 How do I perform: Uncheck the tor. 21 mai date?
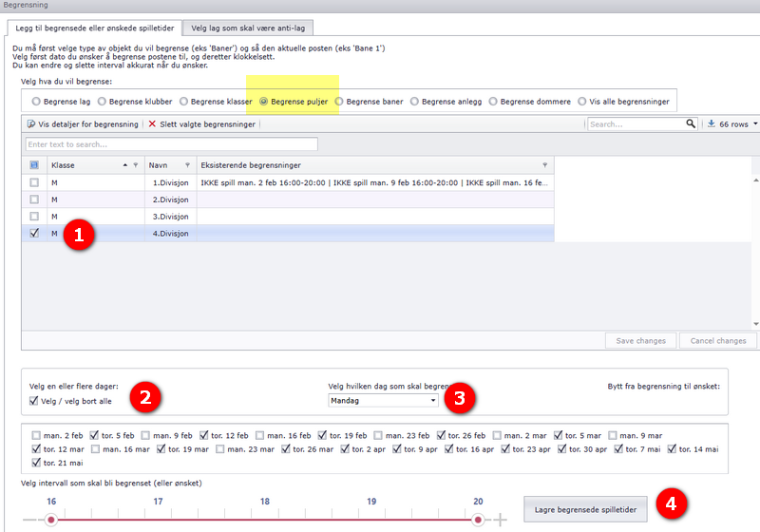[x=36, y=463]
